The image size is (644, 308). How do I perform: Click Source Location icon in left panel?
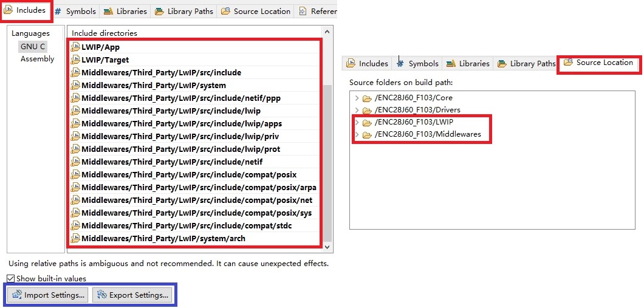click(225, 12)
